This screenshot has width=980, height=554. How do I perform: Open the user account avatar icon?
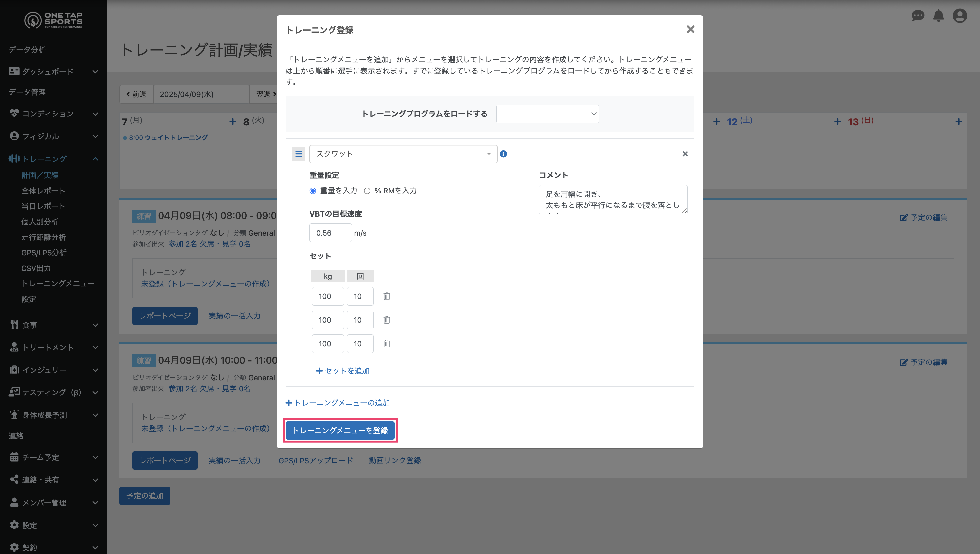(959, 16)
